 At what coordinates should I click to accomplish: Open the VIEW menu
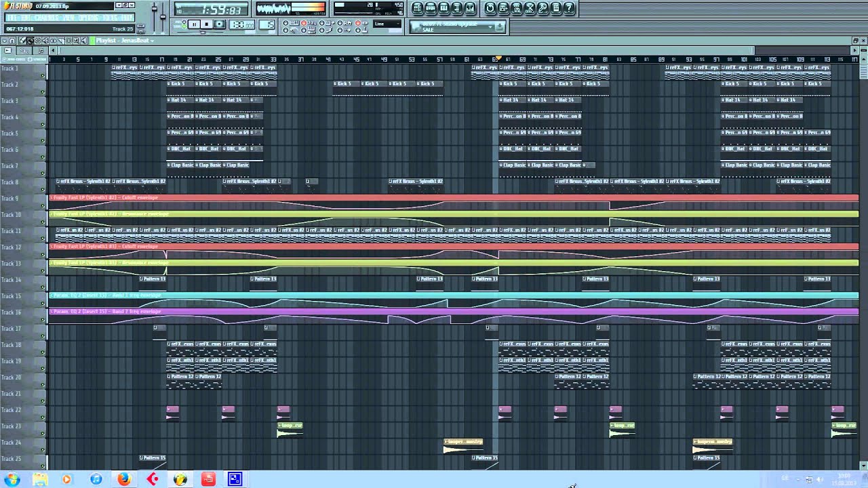(70, 18)
